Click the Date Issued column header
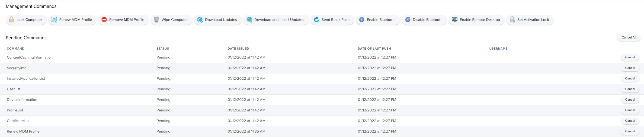 (238, 49)
